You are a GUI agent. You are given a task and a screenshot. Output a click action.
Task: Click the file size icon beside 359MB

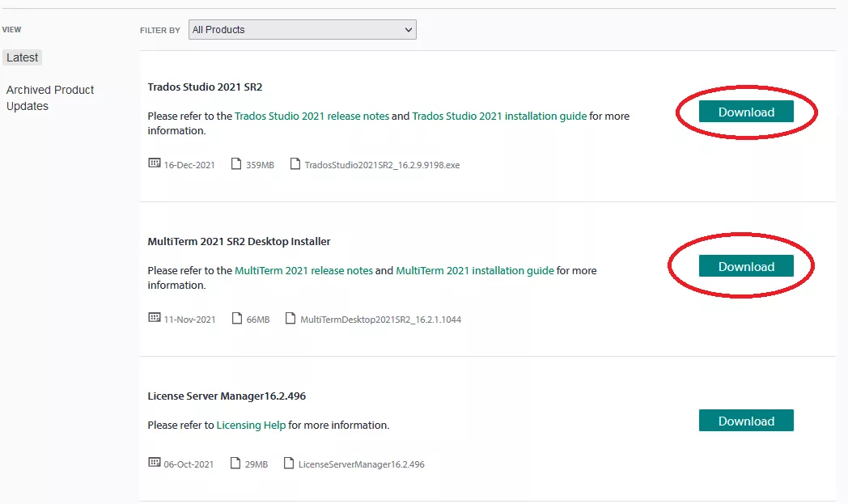(x=235, y=163)
